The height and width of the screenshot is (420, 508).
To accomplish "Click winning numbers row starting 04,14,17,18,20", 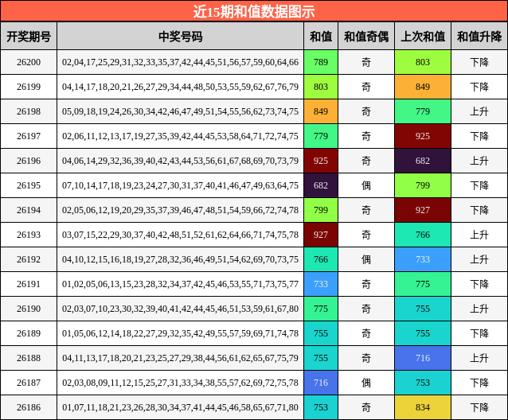I will tap(181, 87).
